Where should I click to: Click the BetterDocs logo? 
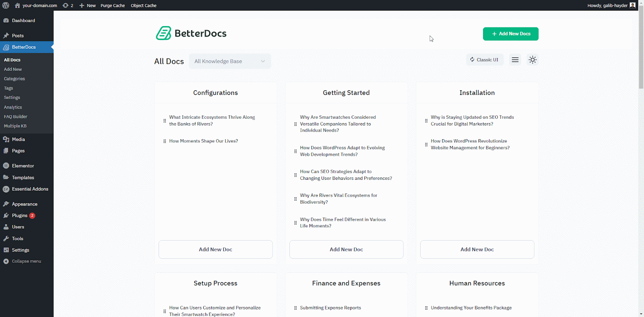click(191, 33)
